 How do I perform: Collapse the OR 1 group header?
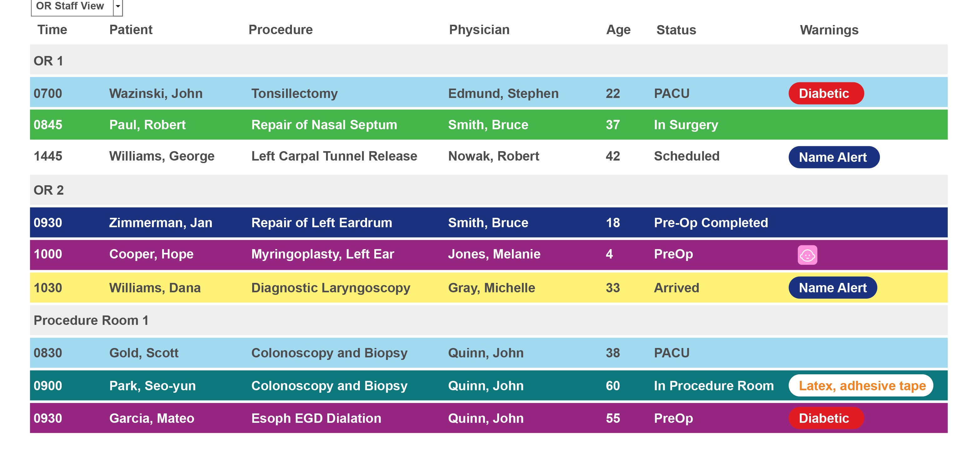pyautogui.click(x=488, y=60)
